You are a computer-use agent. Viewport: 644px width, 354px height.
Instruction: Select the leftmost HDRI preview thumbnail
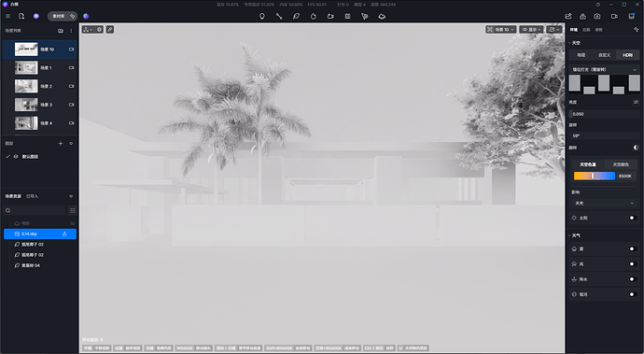click(575, 83)
